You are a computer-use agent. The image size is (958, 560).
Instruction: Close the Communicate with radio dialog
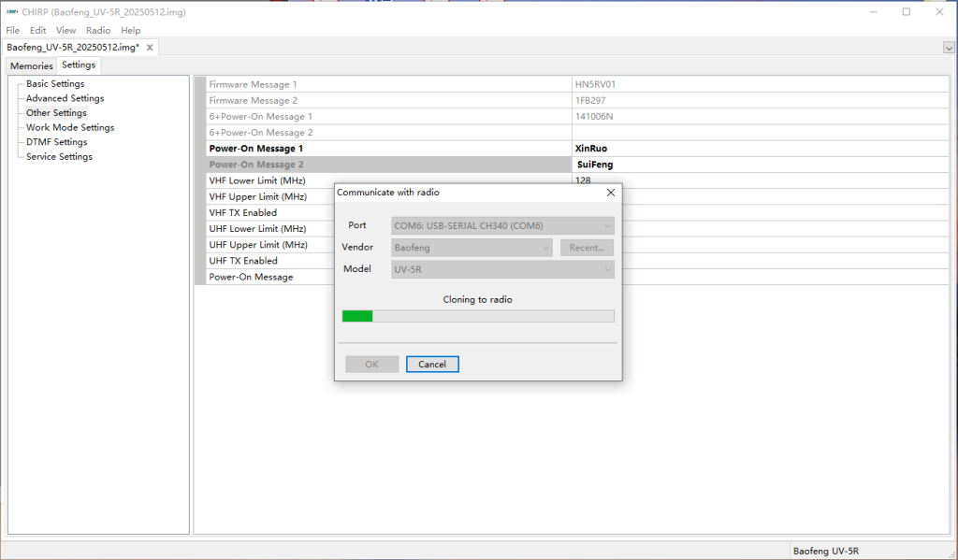611,193
